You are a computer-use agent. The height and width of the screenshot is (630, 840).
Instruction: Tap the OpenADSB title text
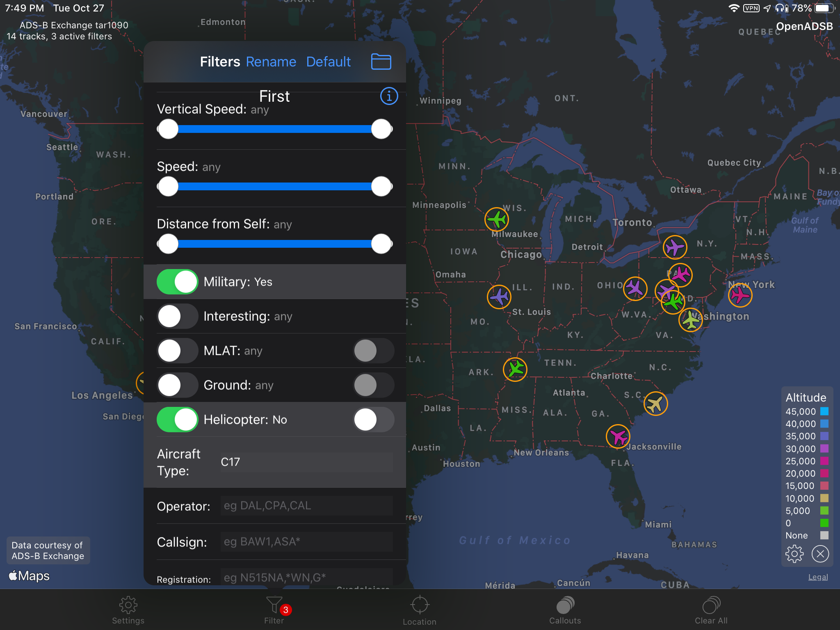(804, 27)
